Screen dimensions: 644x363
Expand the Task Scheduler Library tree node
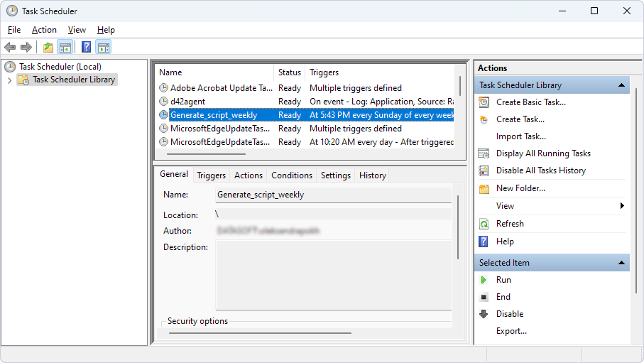pos(9,80)
